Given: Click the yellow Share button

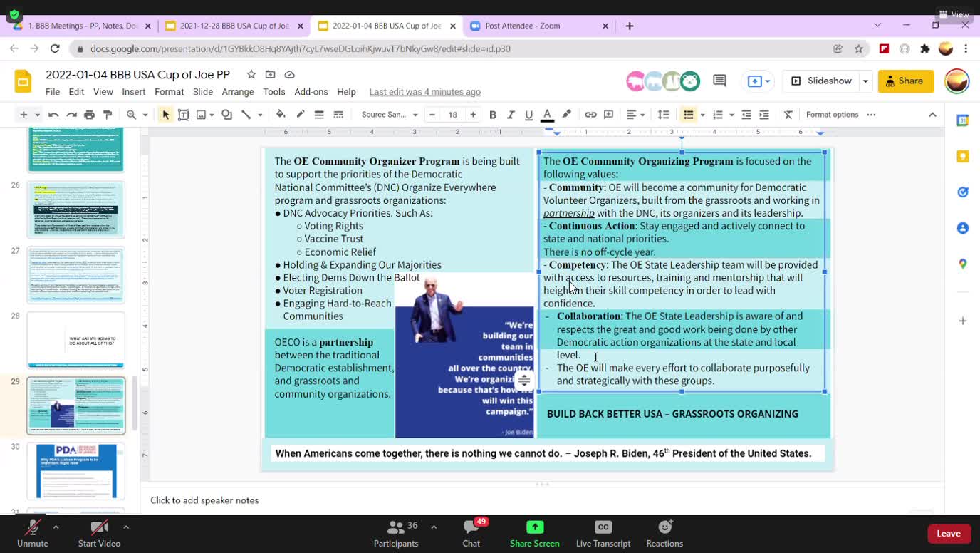Looking at the screenshot, I should [905, 81].
